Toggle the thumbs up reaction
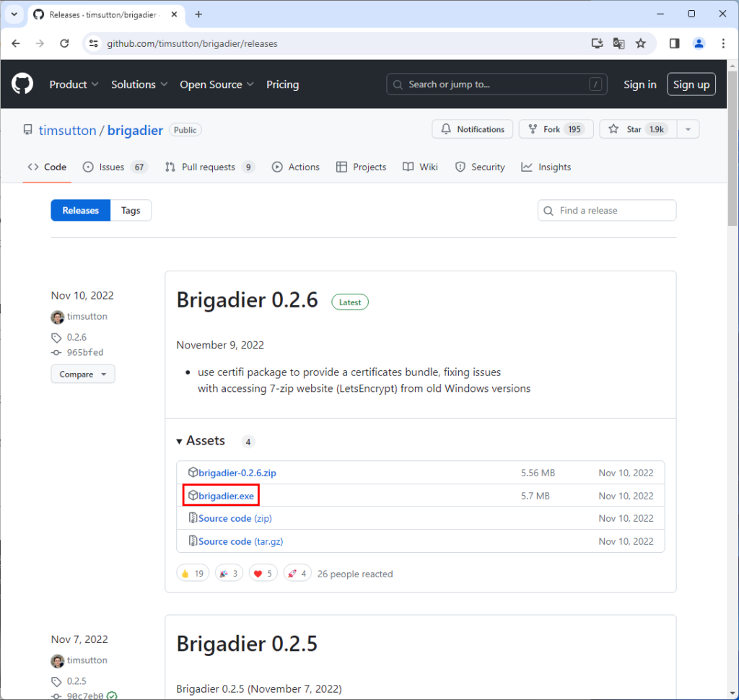 tap(193, 574)
